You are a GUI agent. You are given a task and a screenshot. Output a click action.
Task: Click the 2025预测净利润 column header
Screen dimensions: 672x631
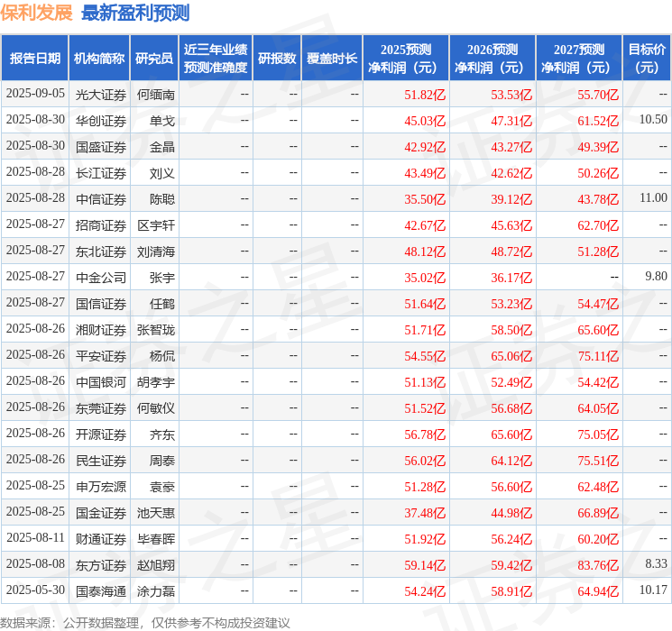406,59
